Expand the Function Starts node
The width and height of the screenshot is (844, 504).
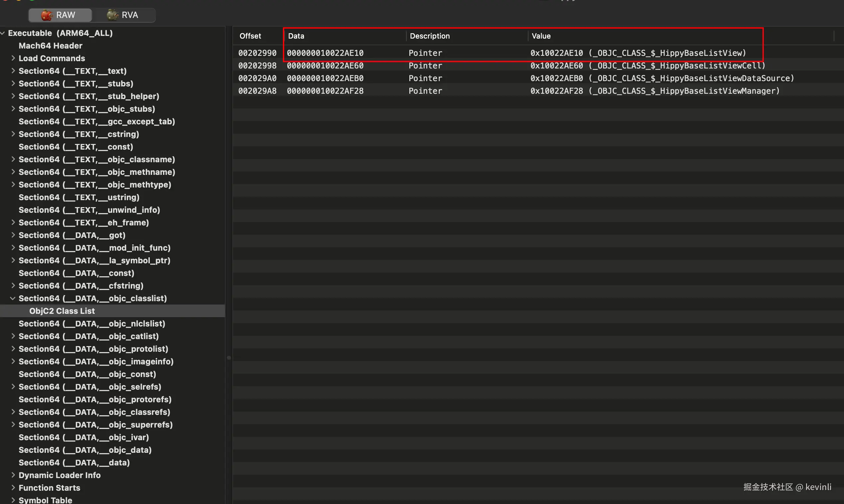click(13, 487)
